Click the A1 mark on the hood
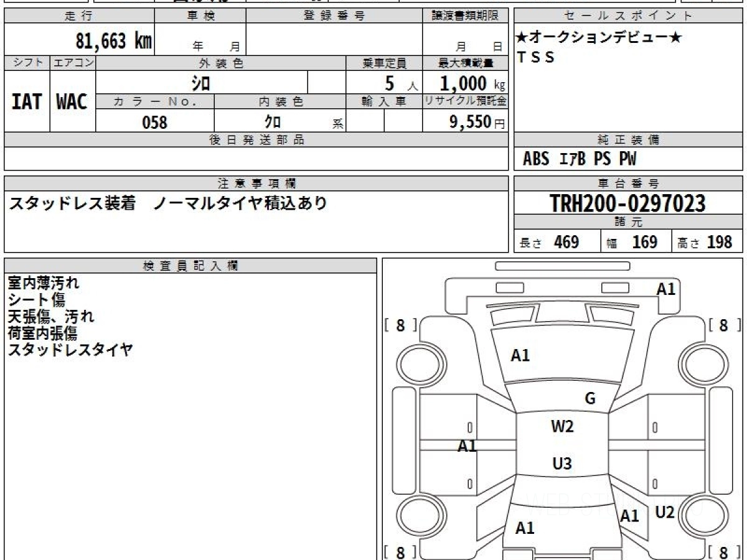Image resolution: width=747 pixels, height=560 pixels. (520, 355)
